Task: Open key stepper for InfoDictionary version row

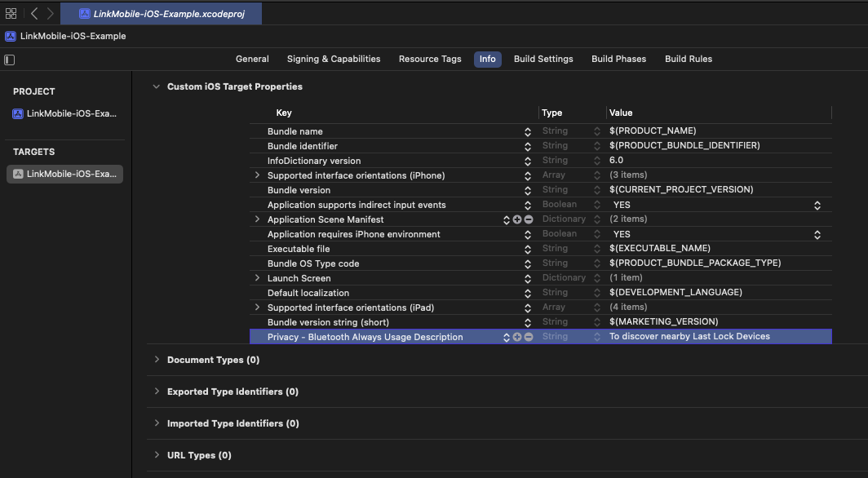Action: (528, 161)
